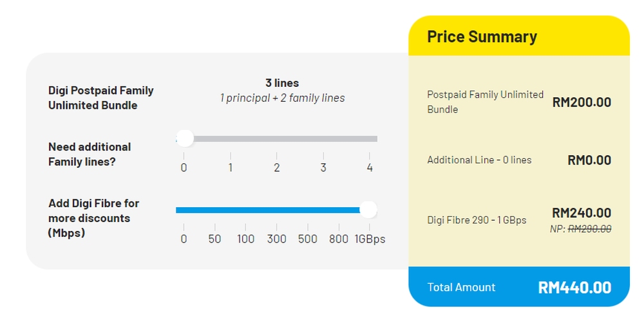
Task: Set additional Family lines to 4
Action: (x=370, y=139)
